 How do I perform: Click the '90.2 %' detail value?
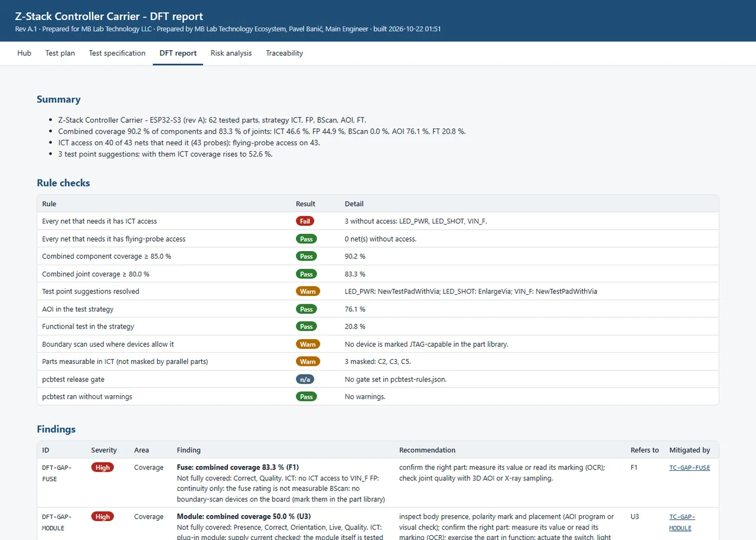[355, 256]
